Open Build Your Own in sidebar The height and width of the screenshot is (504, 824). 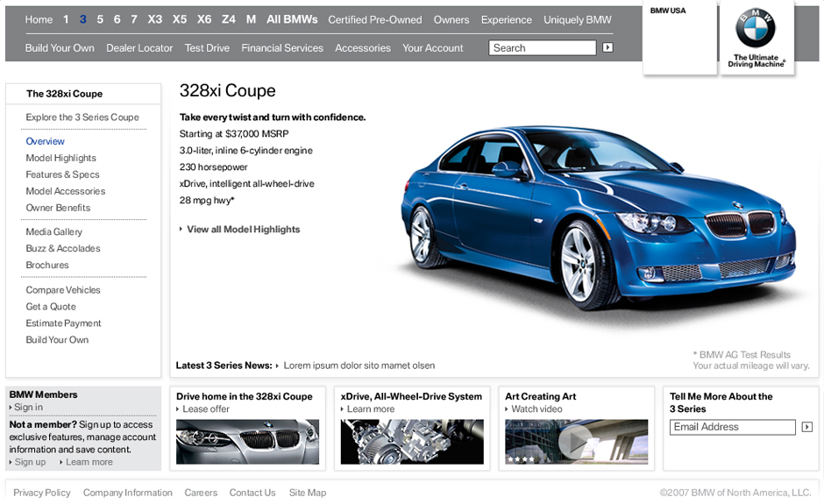pos(57,340)
